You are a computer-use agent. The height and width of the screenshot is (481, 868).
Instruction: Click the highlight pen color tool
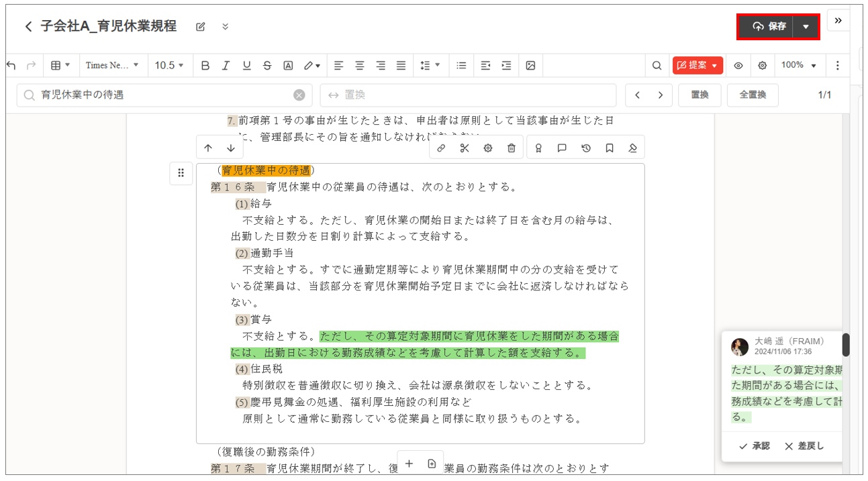(311, 65)
